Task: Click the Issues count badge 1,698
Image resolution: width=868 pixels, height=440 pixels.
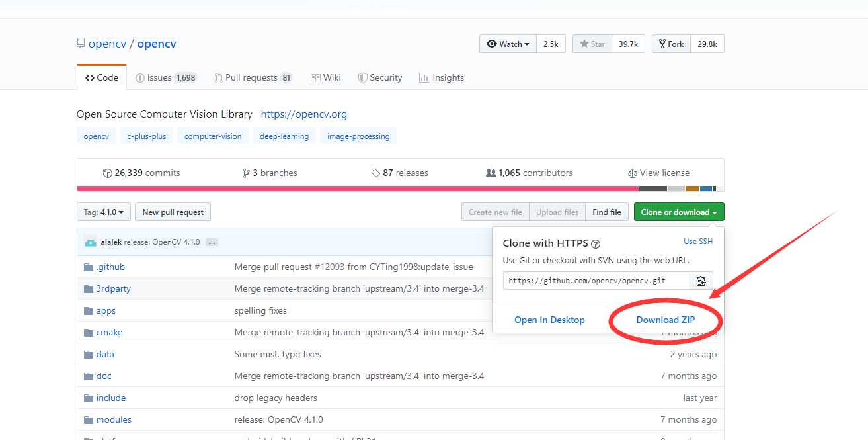Action: click(186, 77)
